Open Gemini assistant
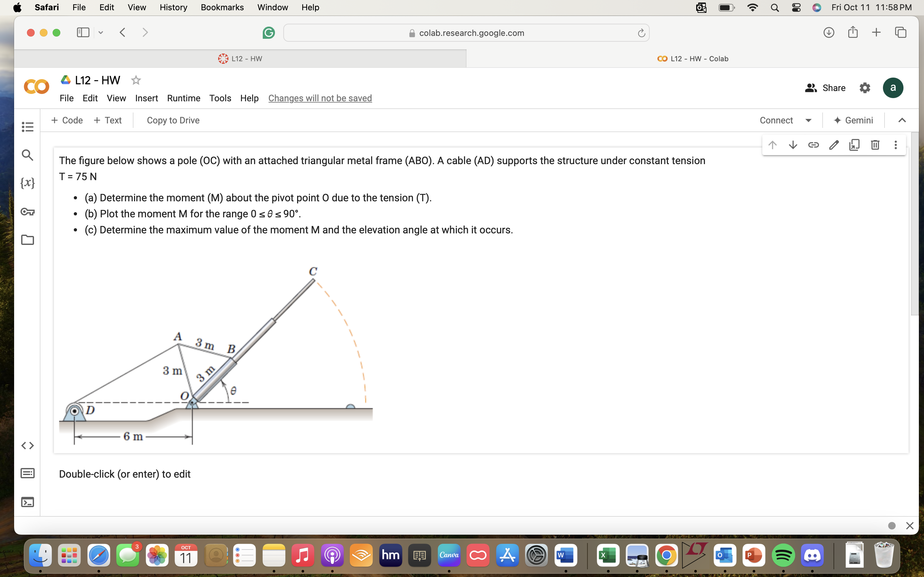924x577 pixels. [854, 120]
